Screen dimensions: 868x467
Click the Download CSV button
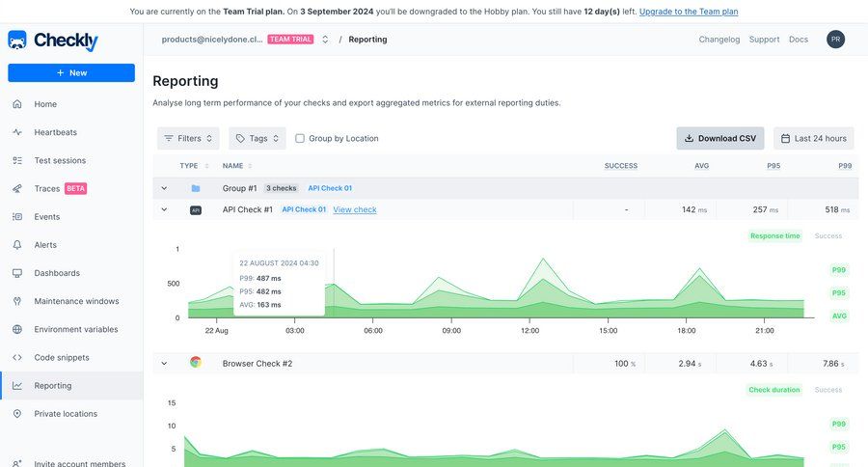[719, 139]
